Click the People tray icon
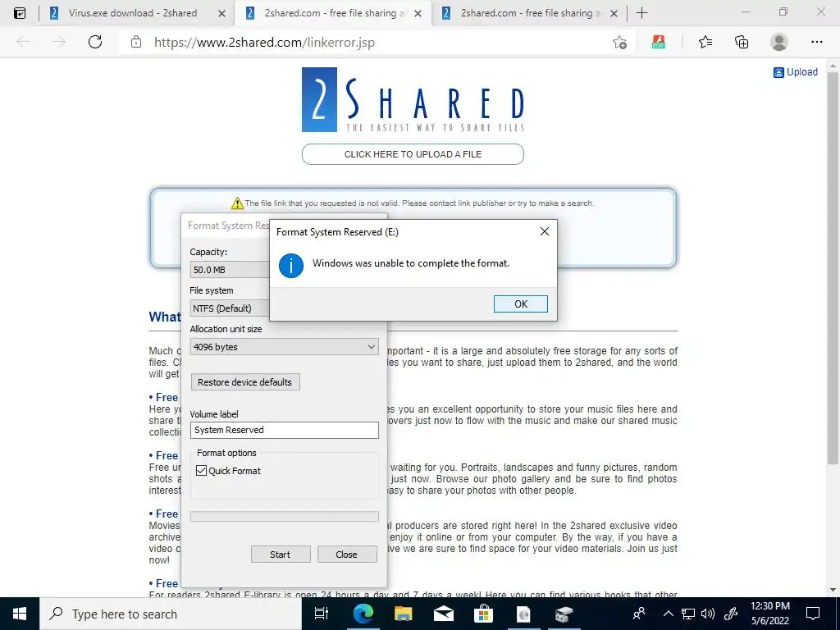Viewport: 840px width, 630px height. pyautogui.click(x=638, y=614)
